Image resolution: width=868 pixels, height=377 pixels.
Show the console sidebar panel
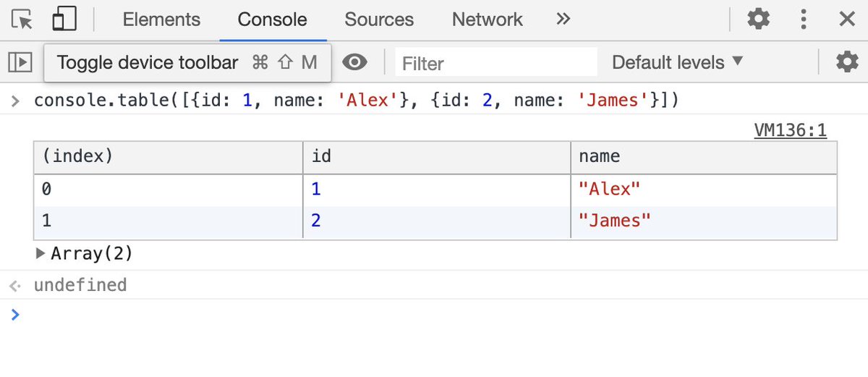[x=20, y=63]
